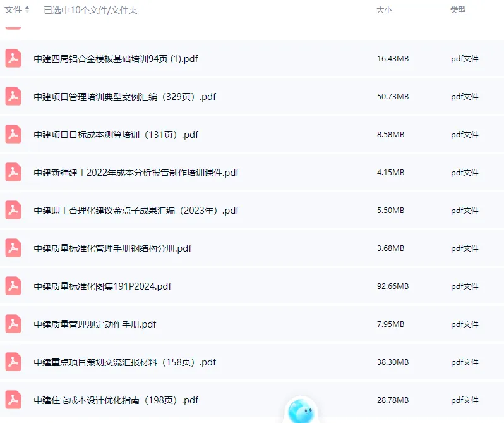
Task: Click the 4.15MB size value
Action: [390, 173]
